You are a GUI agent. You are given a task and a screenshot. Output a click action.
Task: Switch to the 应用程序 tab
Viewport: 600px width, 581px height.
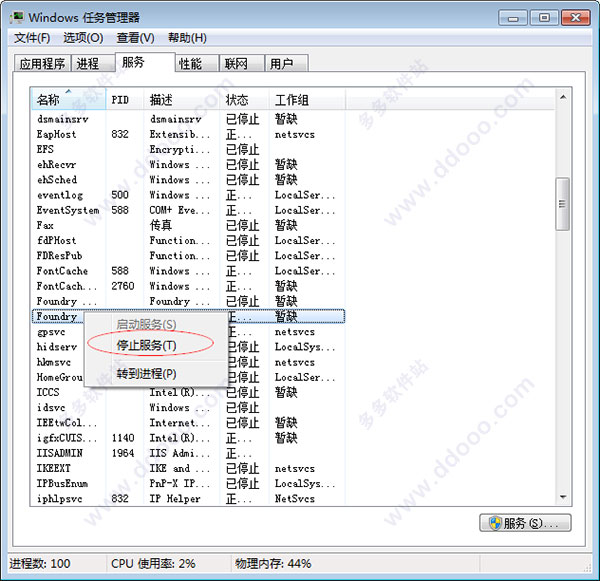point(42,63)
